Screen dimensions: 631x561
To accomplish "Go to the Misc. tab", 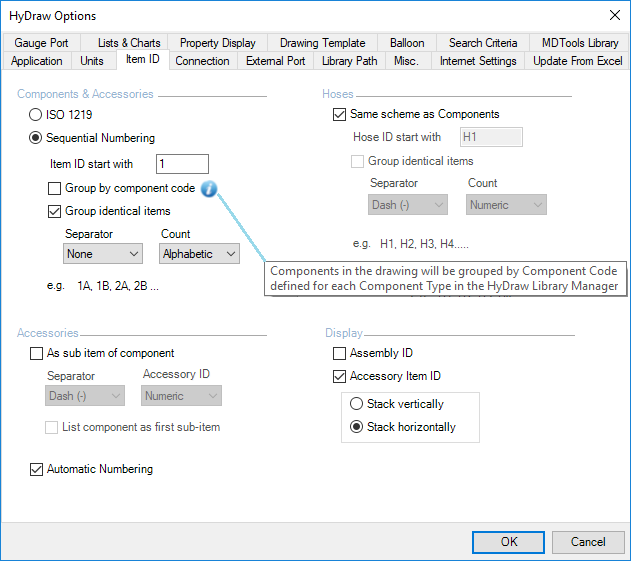I will coord(406,61).
